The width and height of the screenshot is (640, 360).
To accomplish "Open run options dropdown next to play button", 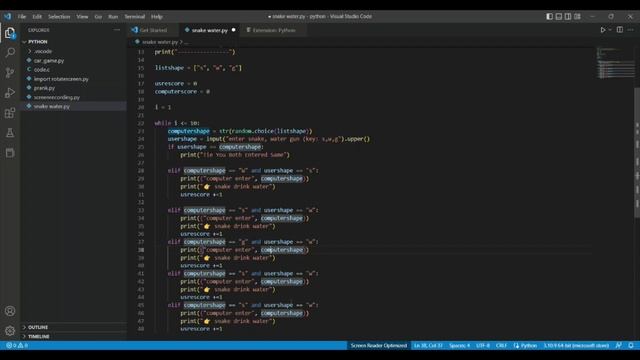I will pyautogui.click(x=610, y=30).
